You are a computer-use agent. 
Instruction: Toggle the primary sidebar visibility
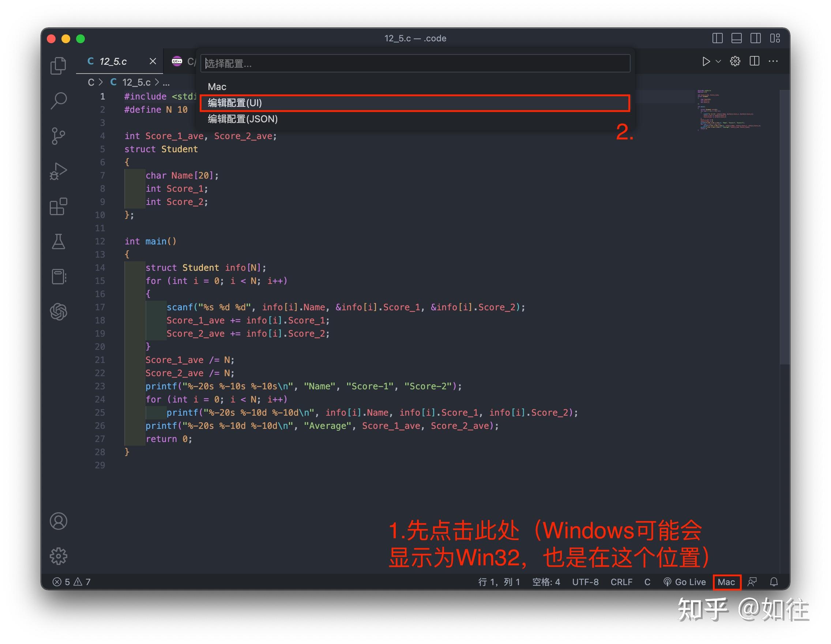tap(718, 38)
